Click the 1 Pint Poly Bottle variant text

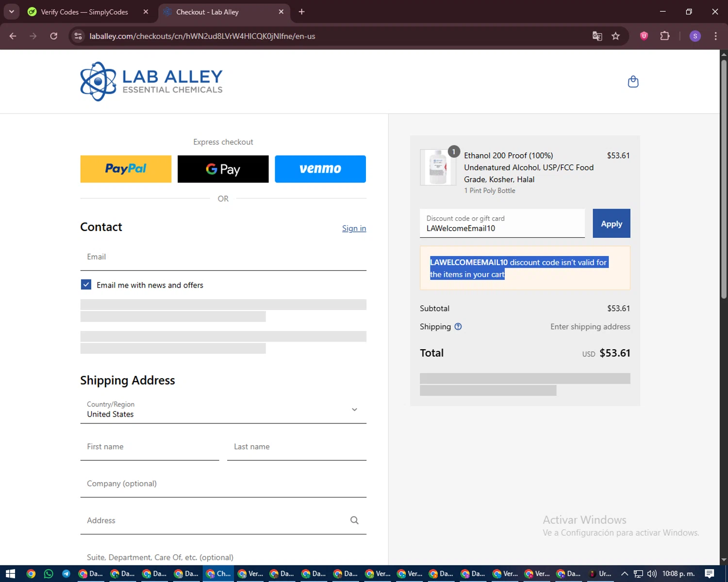[x=490, y=191]
